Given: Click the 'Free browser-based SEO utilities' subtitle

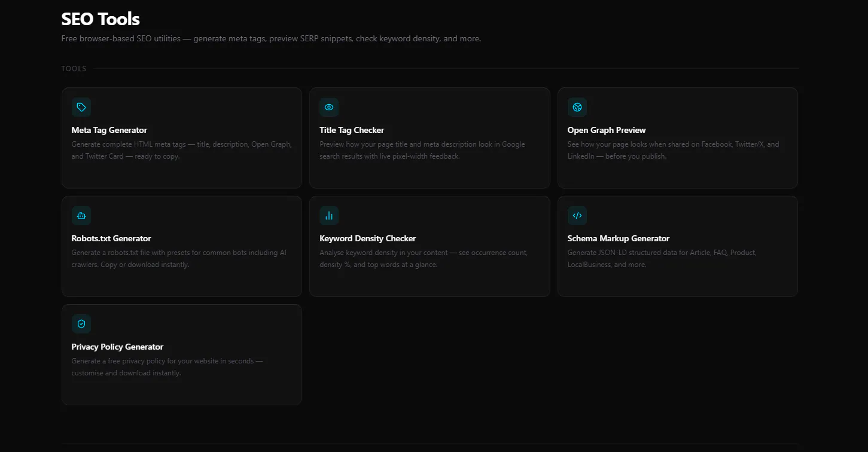Looking at the screenshot, I should click(x=271, y=38).
